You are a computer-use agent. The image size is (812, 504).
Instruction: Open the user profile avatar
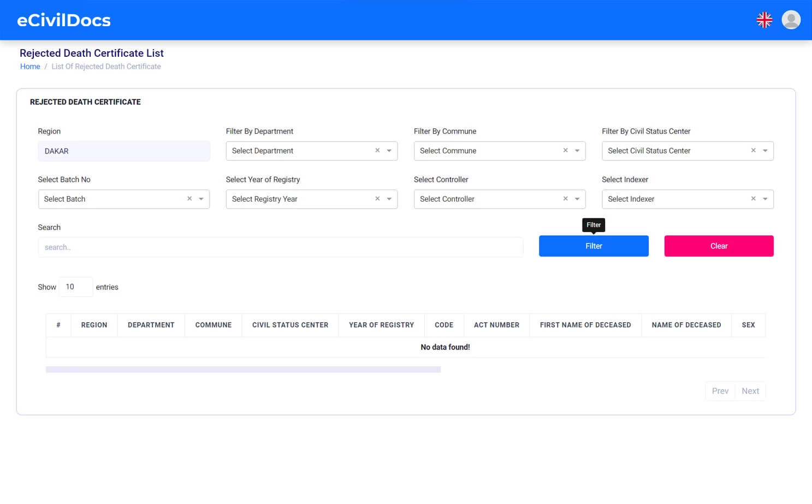(x=791, y=20)
